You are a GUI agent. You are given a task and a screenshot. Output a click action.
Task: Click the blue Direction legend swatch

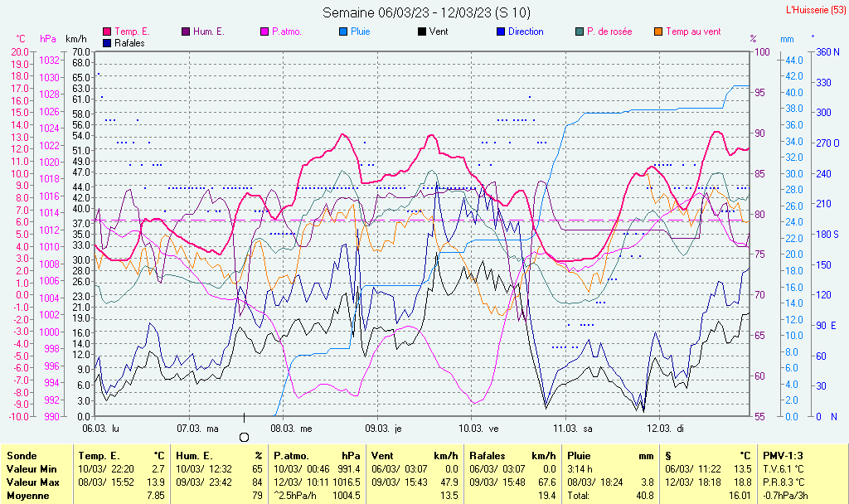tap(501, 32)
